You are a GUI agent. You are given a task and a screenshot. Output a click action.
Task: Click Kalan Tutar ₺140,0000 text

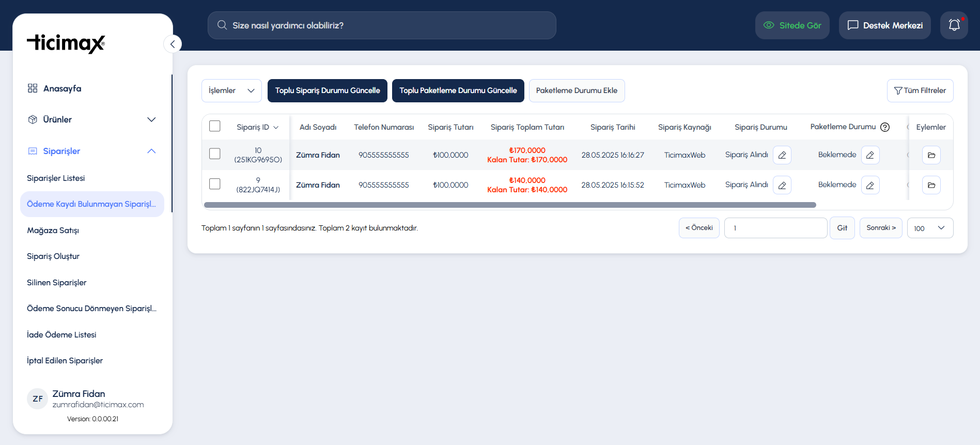(527, 190)
